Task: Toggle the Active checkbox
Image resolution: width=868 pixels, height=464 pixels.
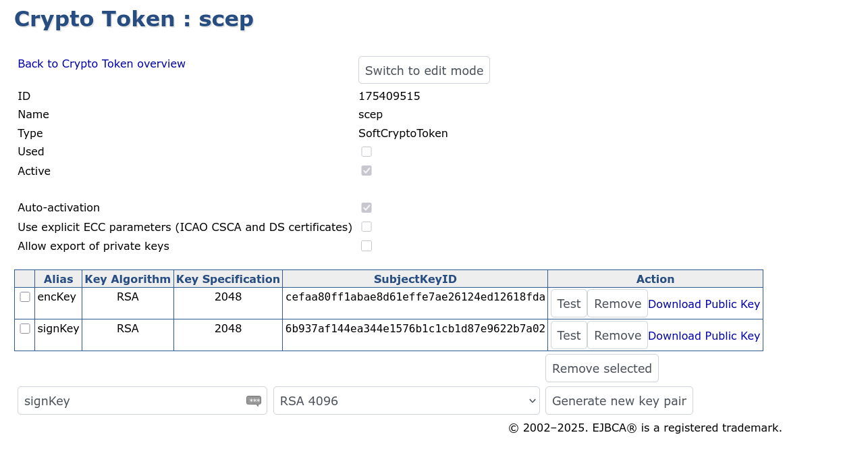Action: 367,171
